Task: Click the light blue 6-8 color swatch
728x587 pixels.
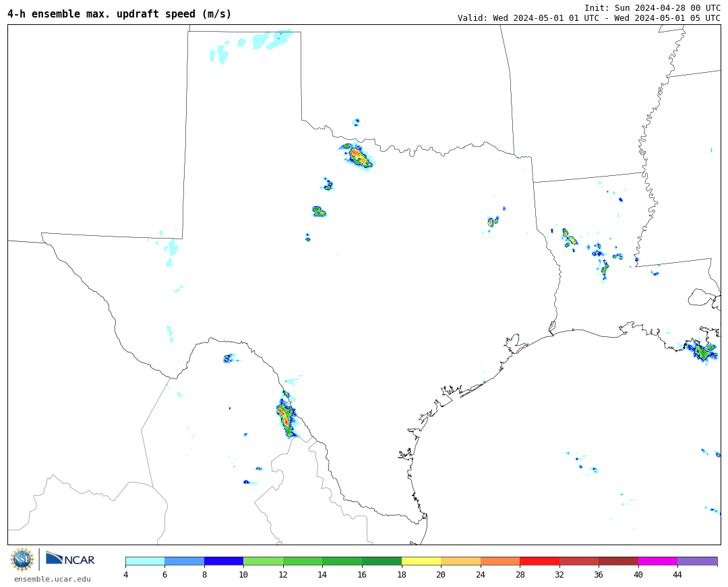Action: [184, 561]
